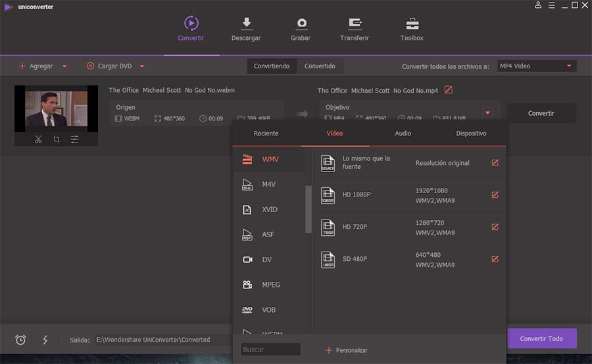Click the Agregar files button

(x=36, y=66)
